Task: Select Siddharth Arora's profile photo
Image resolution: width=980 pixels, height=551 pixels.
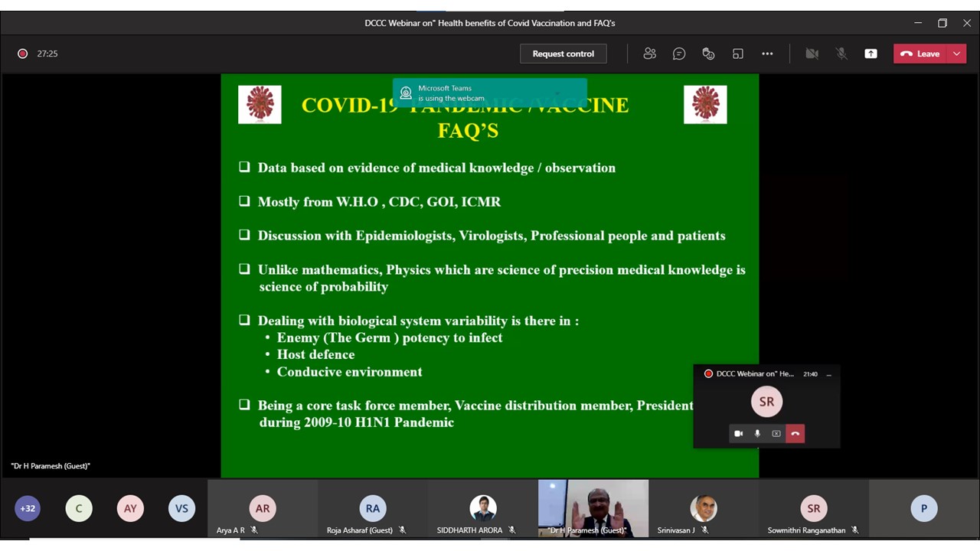Action: point(483,508)
